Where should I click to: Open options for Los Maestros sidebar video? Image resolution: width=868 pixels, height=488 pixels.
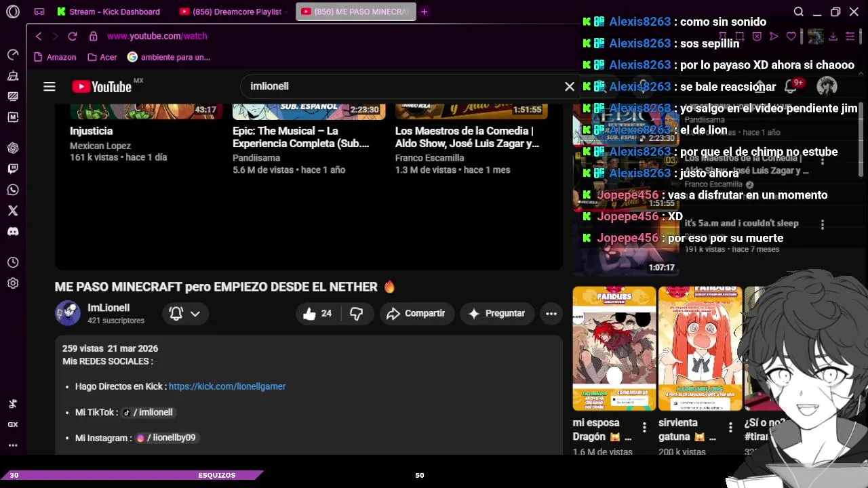point(822,161)
